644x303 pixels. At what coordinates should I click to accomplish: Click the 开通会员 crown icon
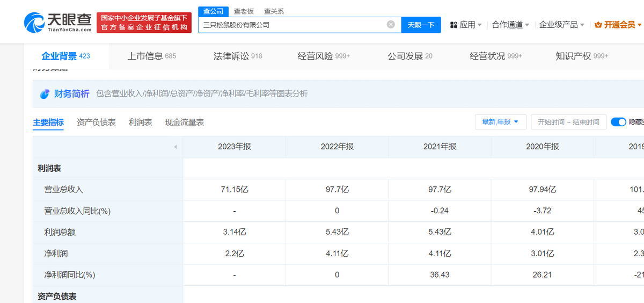[x=598, y=25]
